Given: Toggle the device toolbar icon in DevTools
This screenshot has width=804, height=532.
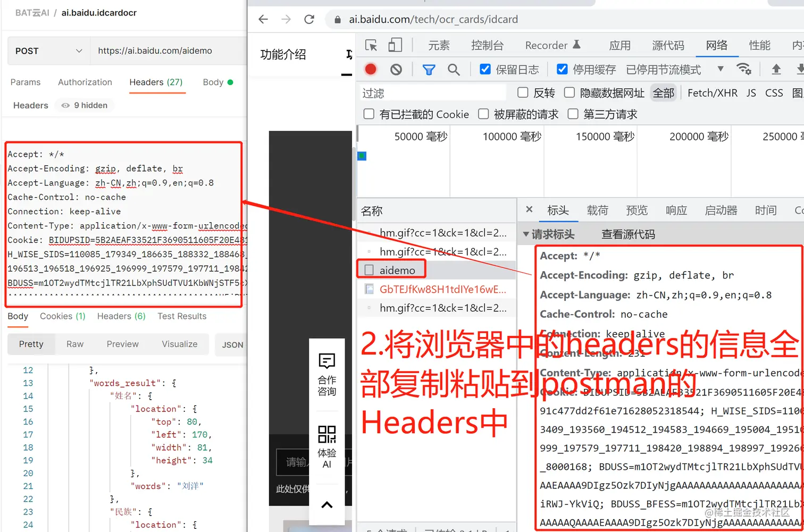Looking at the screenshot, I should click(x=395, y=45).
